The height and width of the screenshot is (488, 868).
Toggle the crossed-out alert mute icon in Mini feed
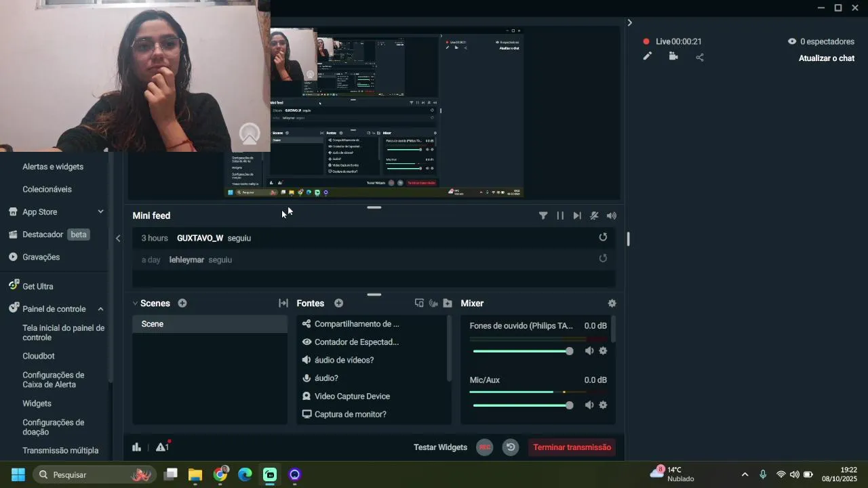click(x=594, y=216)
